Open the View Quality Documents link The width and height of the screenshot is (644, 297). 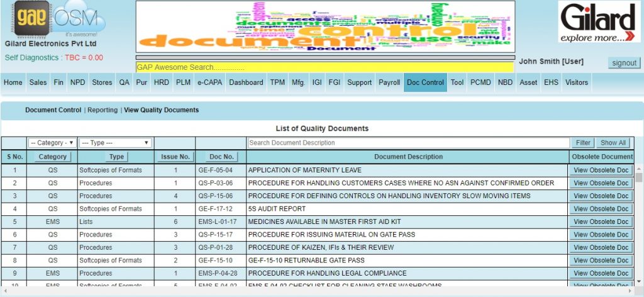coord(162,110)
